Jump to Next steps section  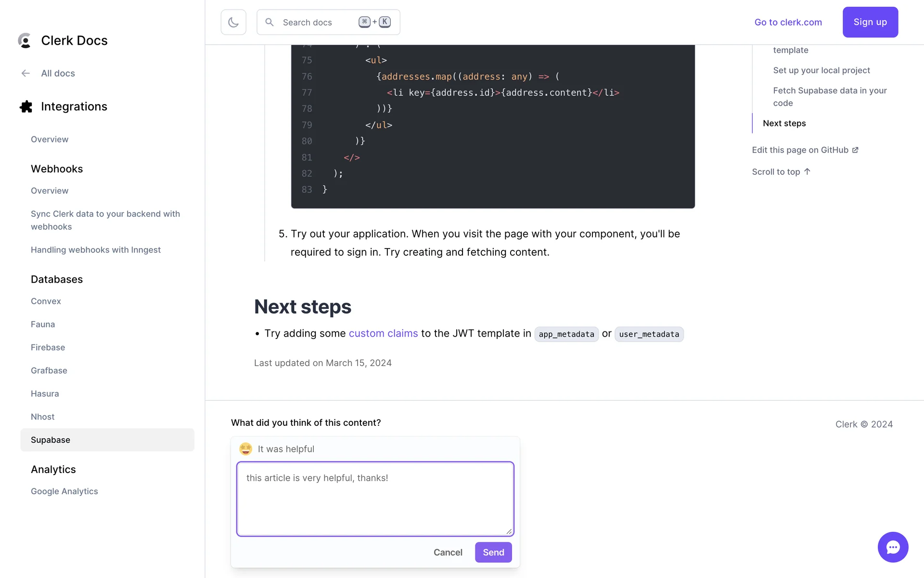[x=784, y=123]
